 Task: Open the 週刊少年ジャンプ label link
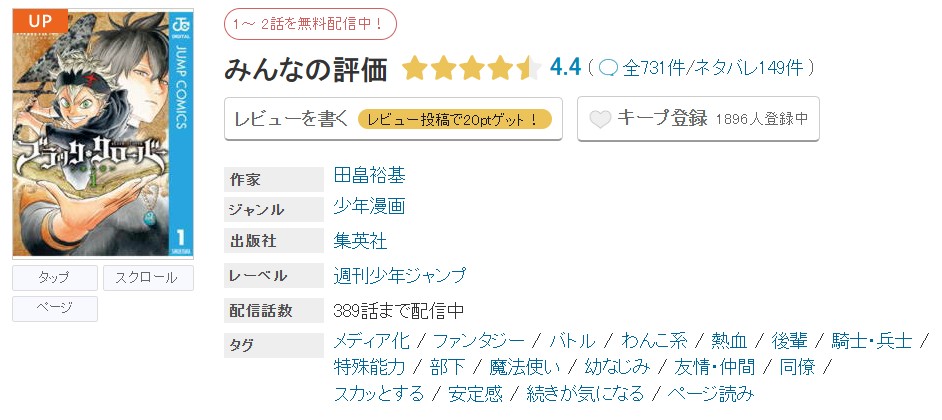pos(400,275)
